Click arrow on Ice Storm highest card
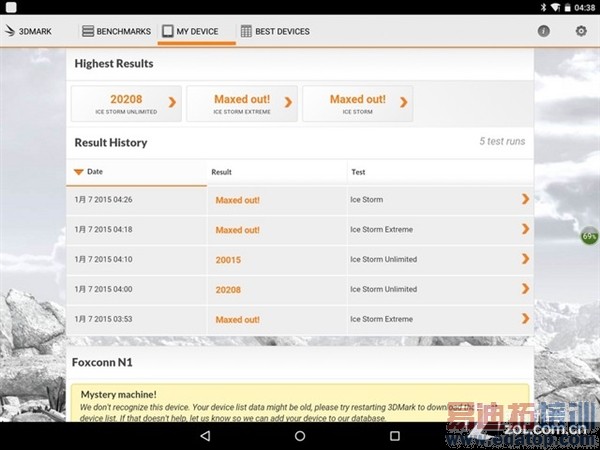The width and height of the screenshot is (600, 450). [403, 102]
